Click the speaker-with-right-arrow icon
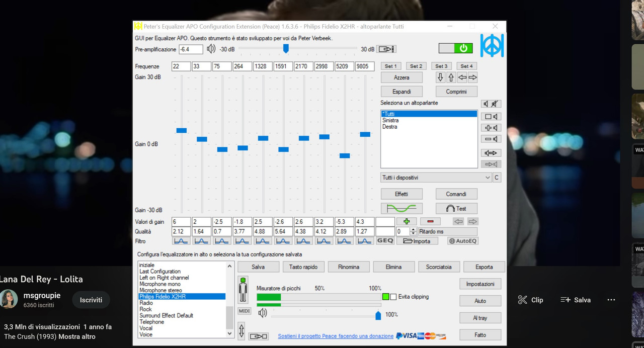The width and height of the screenshot is (644, 348). (491, 153)
